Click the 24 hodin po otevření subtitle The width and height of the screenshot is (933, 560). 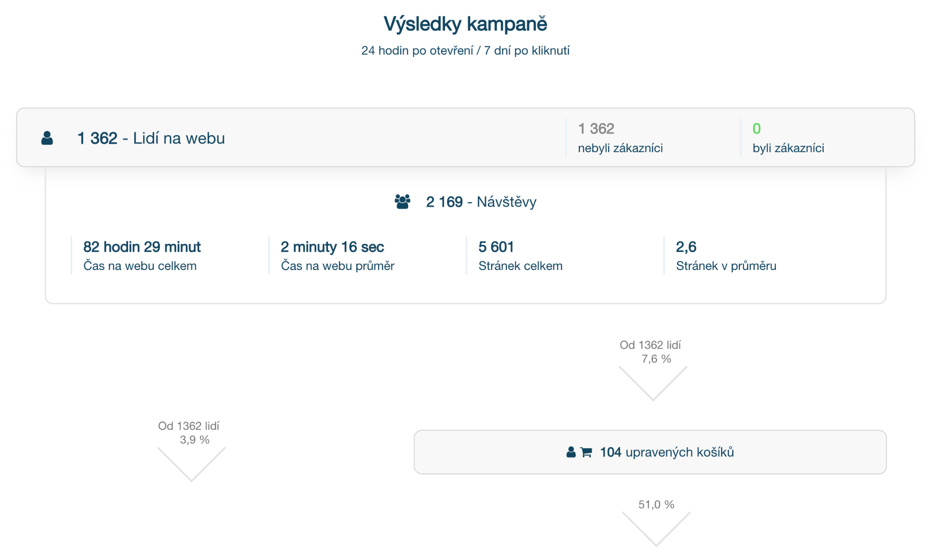click(465, 50)
